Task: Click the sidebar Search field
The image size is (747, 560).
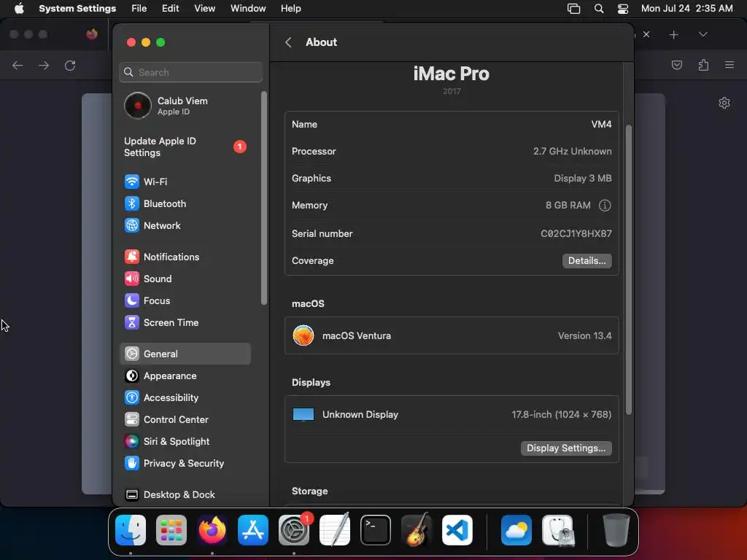Action: 190,72
